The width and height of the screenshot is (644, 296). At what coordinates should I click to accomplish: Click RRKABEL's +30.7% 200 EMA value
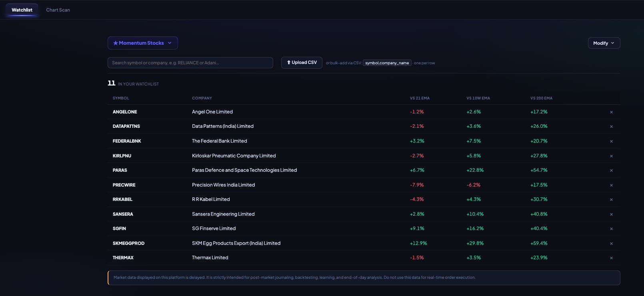(x=539, y=199)
